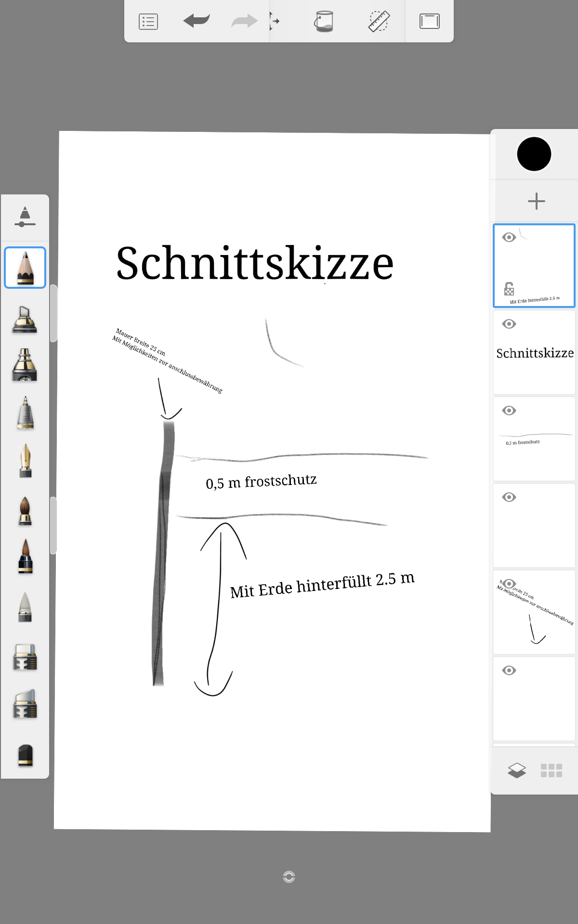Image resolution: width=578 pixels, height=924 pixels.
Task: Toggle full screen canvas view
Action: (x=429, y=22)
